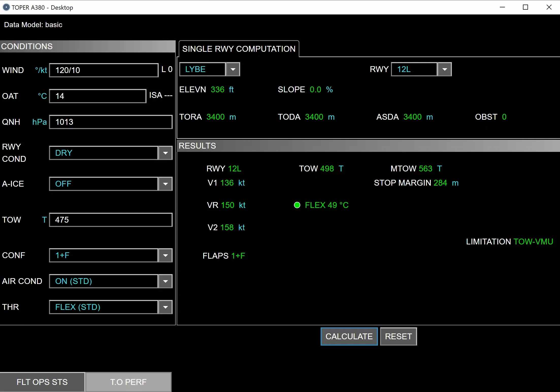Click the OAT temperature input field
This screenshot has width=560, height=392.
[x=97, y=96]
